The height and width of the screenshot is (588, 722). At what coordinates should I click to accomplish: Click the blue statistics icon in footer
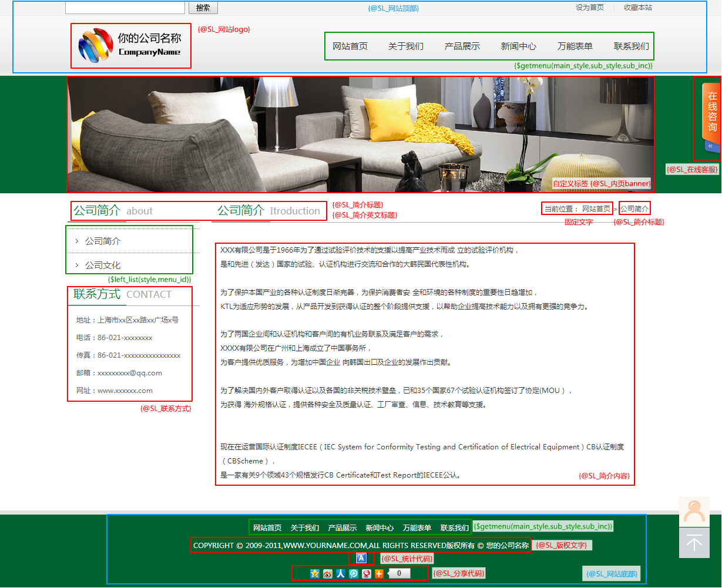(361, 558)
